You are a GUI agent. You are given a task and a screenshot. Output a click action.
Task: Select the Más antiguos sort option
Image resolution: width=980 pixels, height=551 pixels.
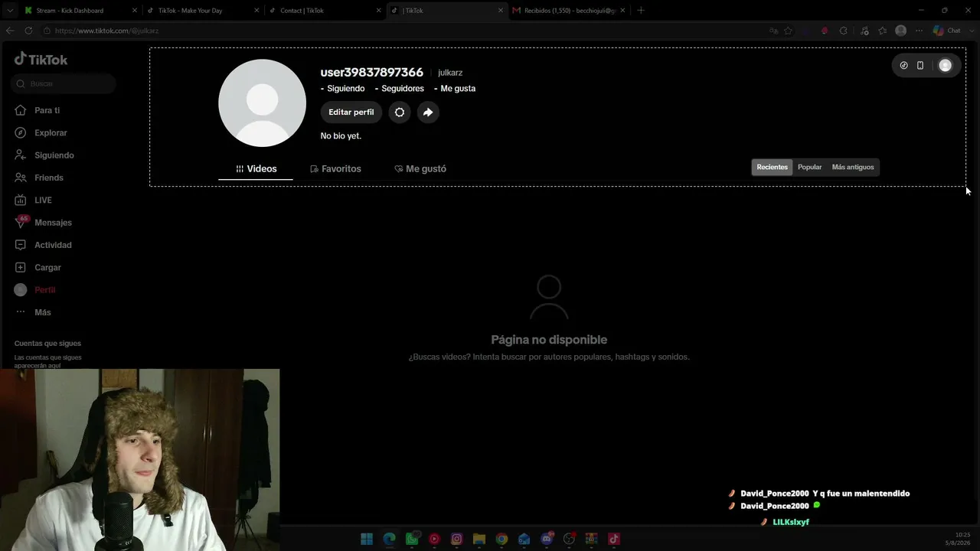(x=853, y=168)
